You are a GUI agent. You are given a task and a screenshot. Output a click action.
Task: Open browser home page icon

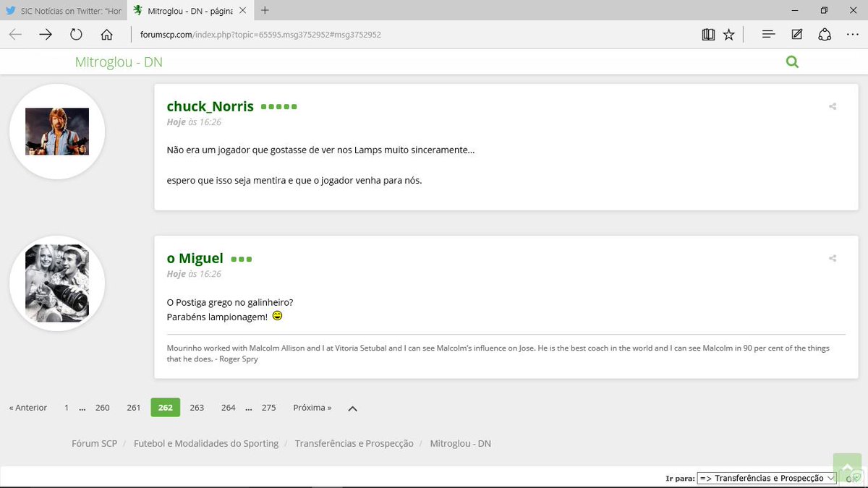pos(106,34)
